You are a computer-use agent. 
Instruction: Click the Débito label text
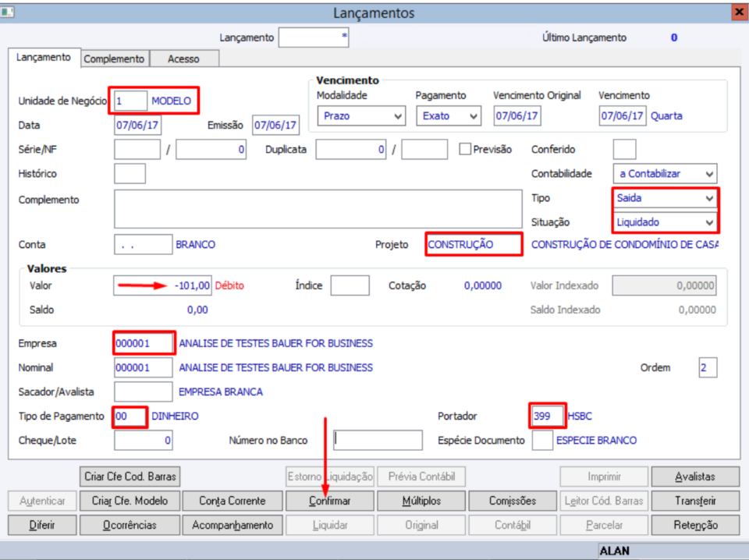[229, 285]
